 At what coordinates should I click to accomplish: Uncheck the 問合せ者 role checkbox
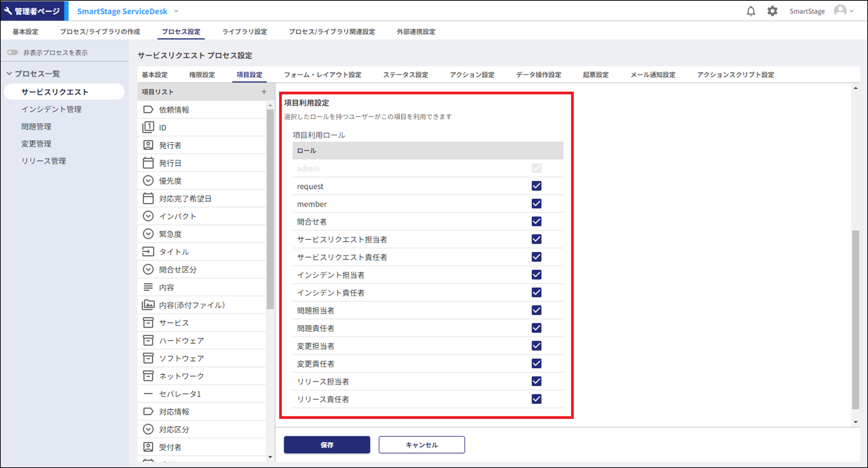click(x=536, y=221)
